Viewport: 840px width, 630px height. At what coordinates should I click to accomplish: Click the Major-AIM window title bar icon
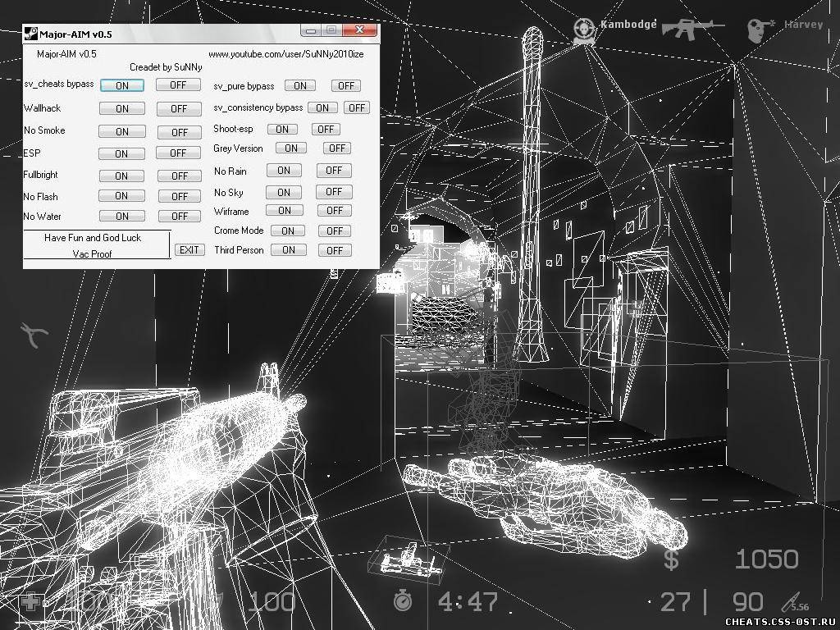(x=30, y=34)
